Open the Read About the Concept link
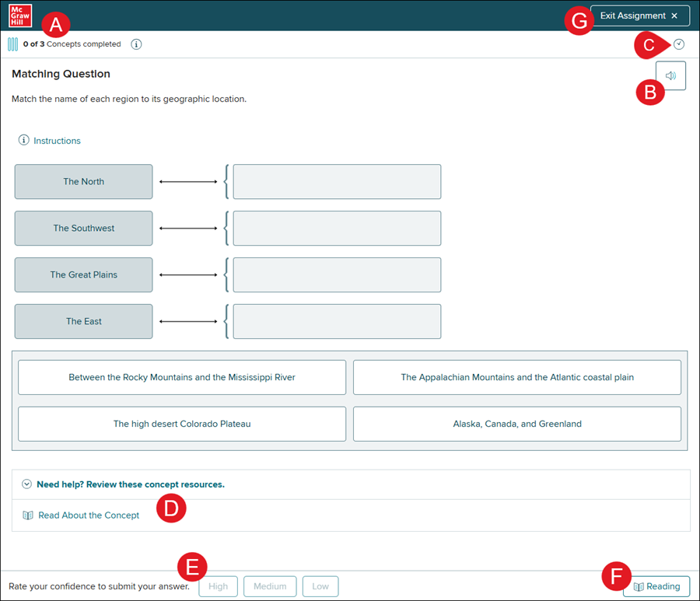Viewport: 700px width, 601px height. [x=89, y=515]
